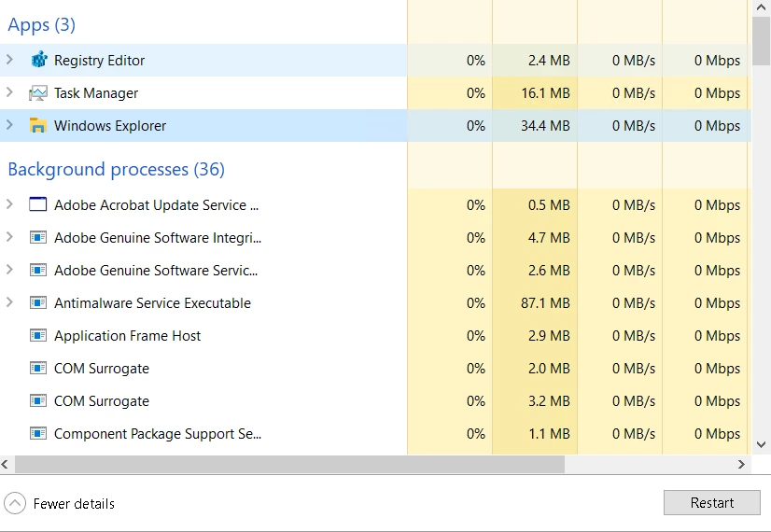Click the Apps (3) group header
The height and width of the screenshot is (532, 771).
[x=41, y=24]
